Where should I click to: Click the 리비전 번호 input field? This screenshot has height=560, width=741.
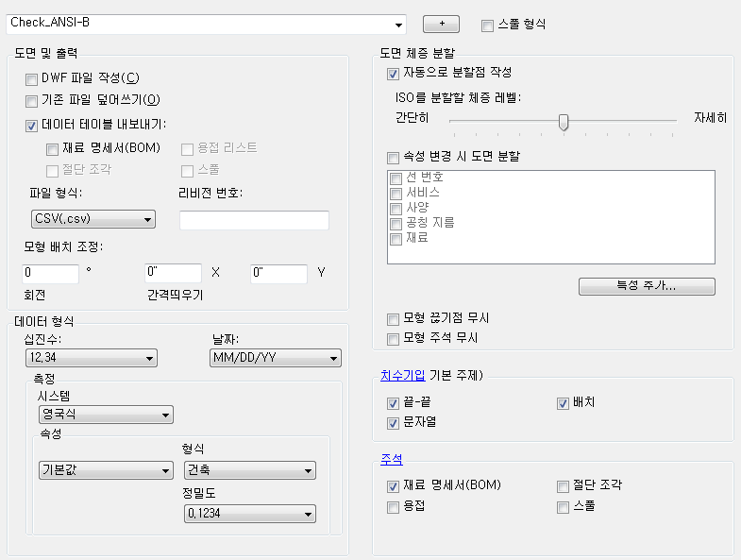[254, 220]
